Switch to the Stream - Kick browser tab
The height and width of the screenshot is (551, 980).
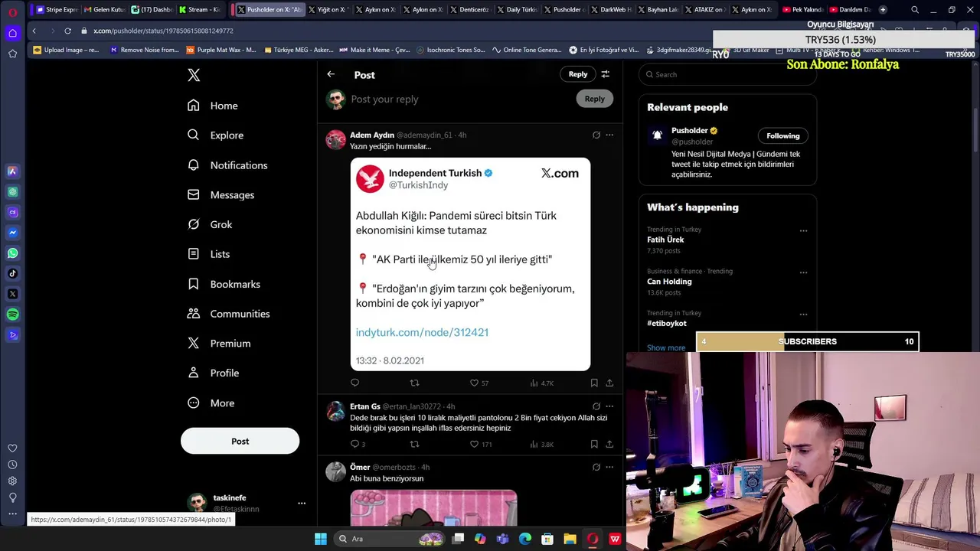[198, 10]
